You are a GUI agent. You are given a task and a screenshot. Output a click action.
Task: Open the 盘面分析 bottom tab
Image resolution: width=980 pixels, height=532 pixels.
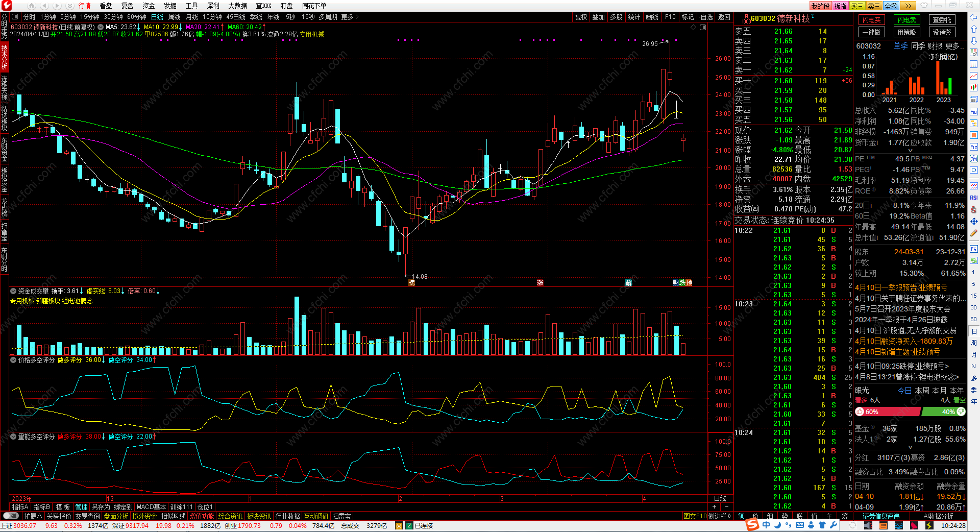(x=116, y=516)
